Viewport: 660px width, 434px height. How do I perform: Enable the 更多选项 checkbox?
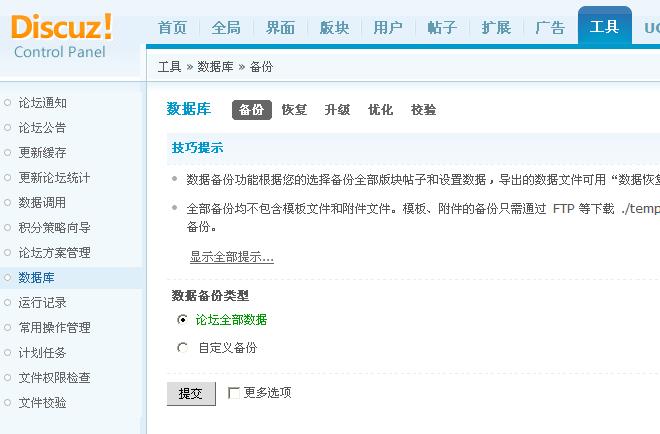[234, 393]
